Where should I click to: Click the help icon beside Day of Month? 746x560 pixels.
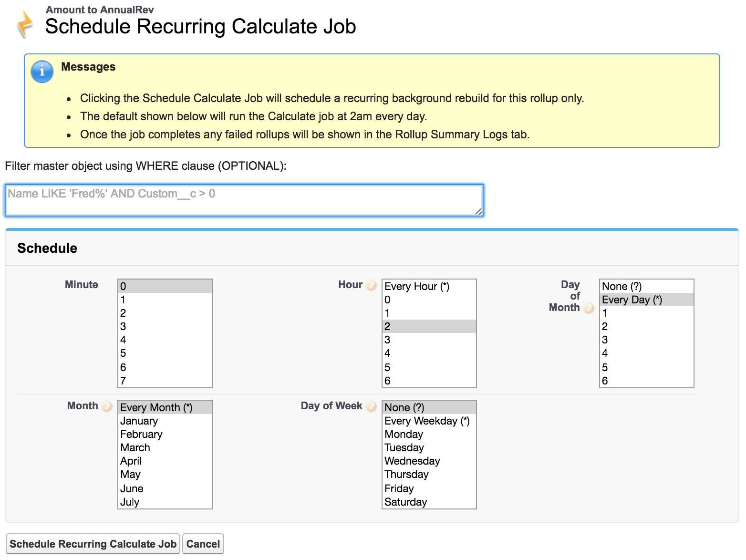[x=589, y=308]
